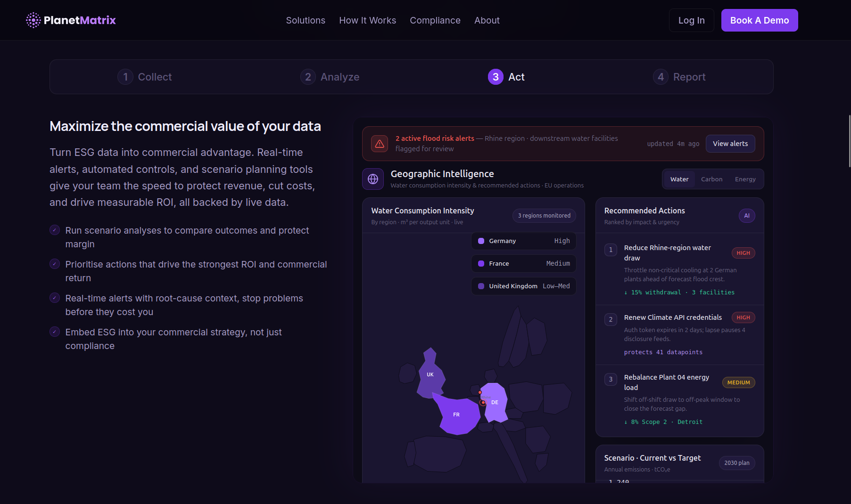Select the Act step tab

pos(506,77)
